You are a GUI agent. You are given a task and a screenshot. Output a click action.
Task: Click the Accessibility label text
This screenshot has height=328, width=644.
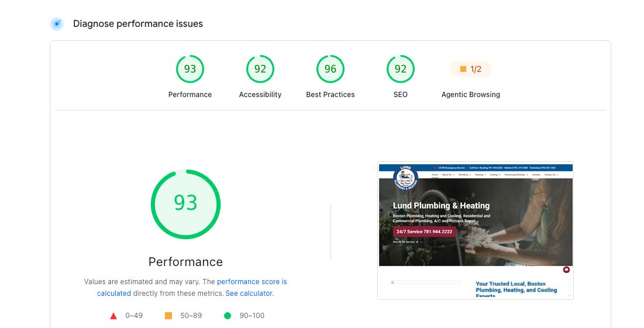pyautogui.click(x=260, y=94)
